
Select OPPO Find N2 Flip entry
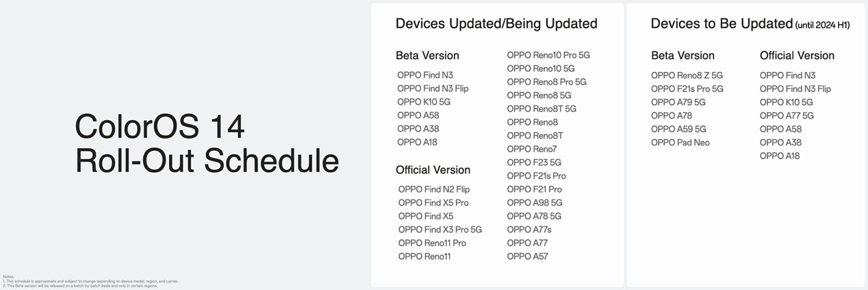[x=434, y=189]
